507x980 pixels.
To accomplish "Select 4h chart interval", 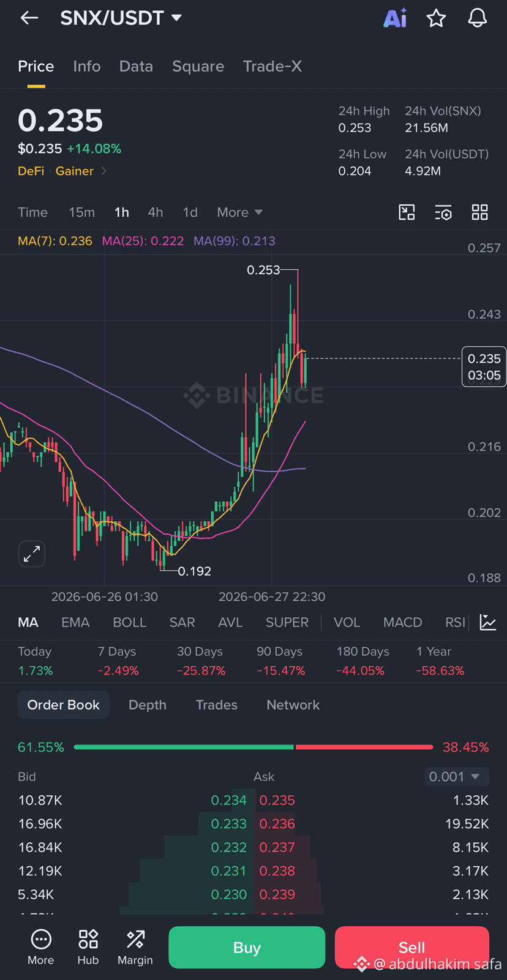I will pyautogui.click(x=156, y=212).
